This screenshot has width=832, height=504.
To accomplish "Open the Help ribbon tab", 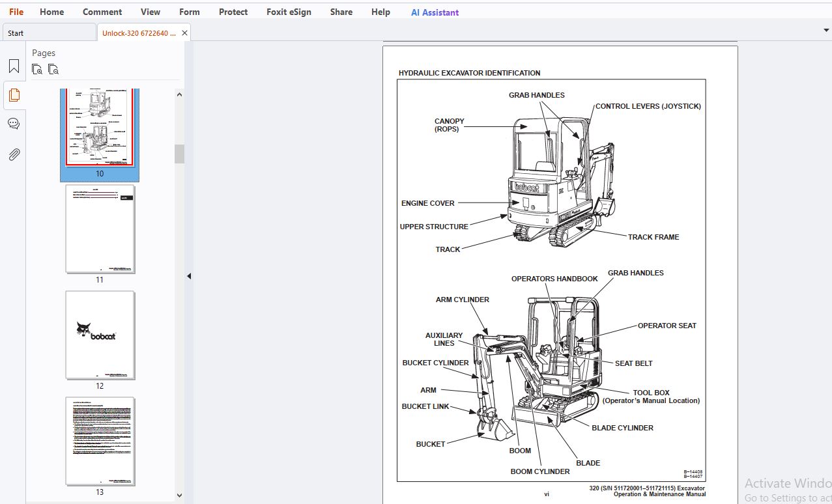I will click(380, 12).
